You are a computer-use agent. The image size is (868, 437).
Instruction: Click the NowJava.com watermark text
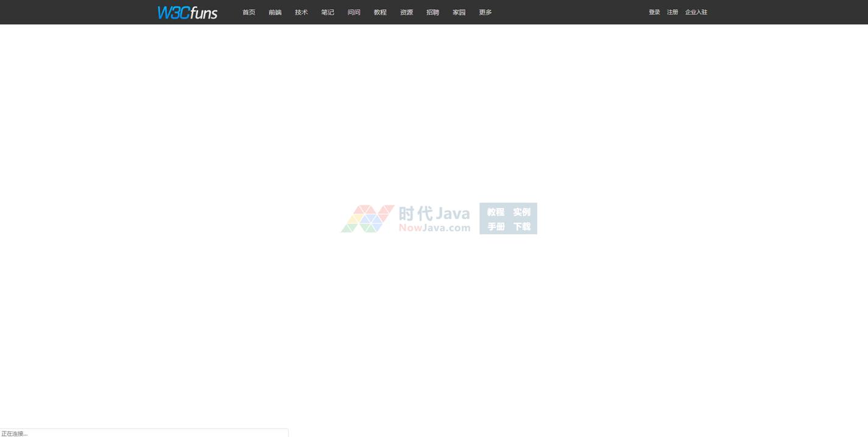click(x=434, y=228)
